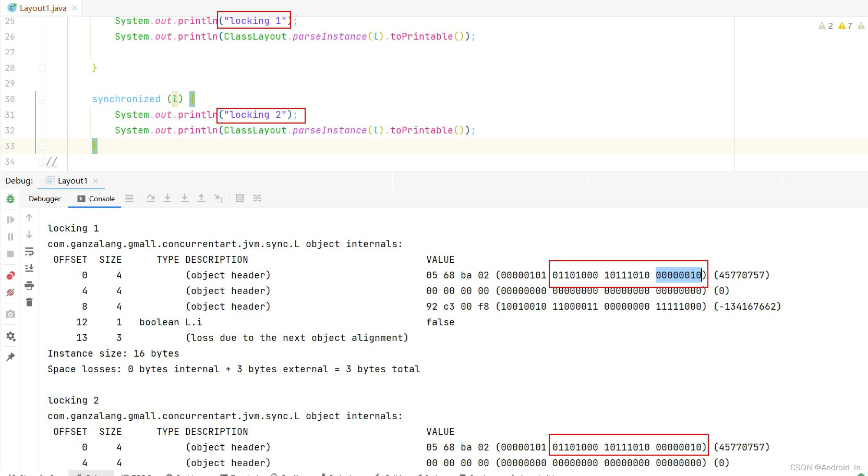
Task: Click first VALUE column header in console
Action: click(x=440, y=260)
